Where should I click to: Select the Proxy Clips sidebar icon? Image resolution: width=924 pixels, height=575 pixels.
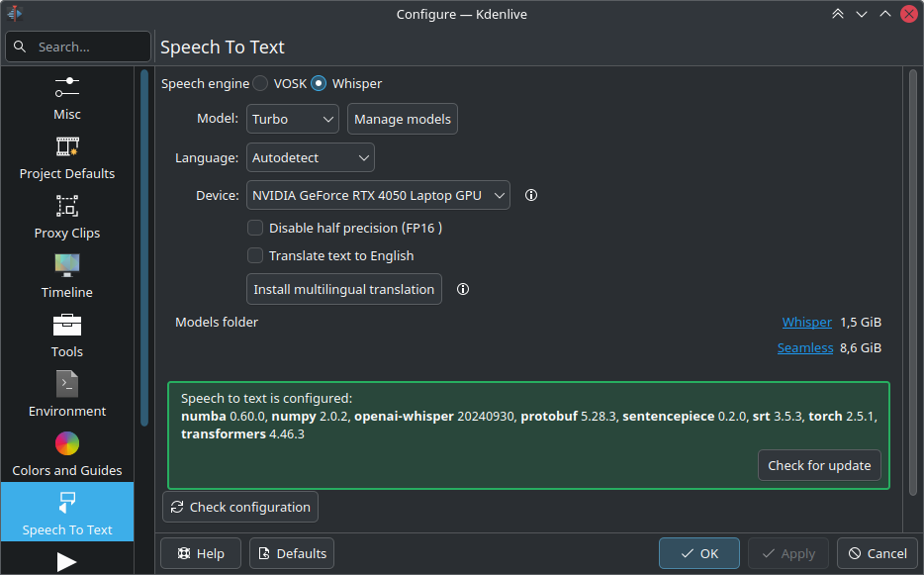tap(67, 206)
